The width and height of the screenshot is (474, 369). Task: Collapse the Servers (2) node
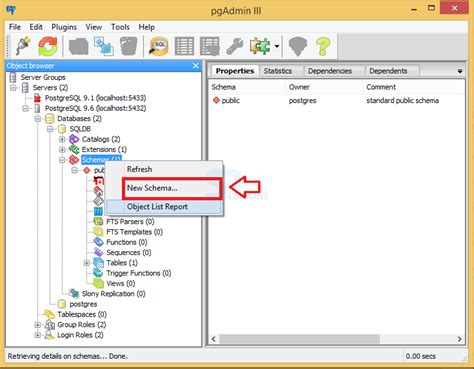point(13,88)
